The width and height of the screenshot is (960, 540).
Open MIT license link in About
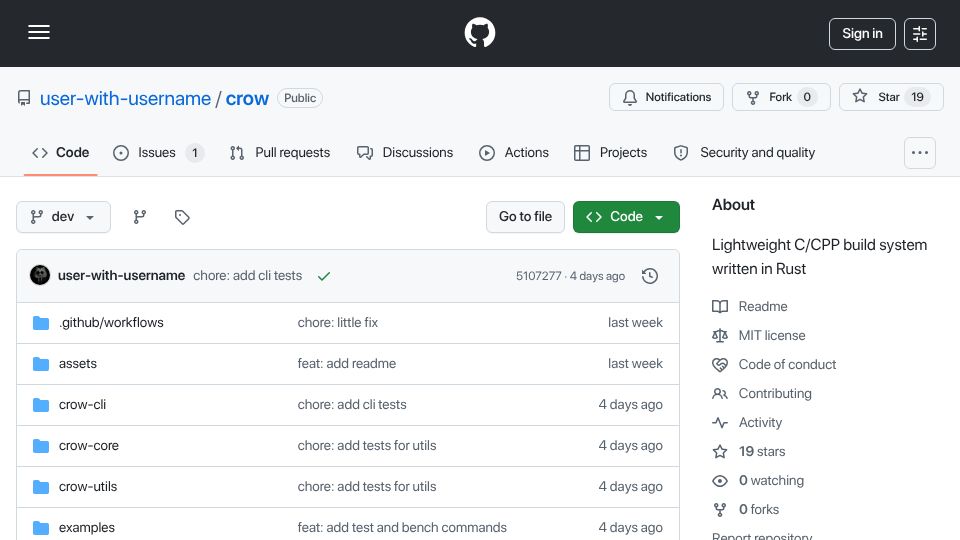[x=772, y=336]
